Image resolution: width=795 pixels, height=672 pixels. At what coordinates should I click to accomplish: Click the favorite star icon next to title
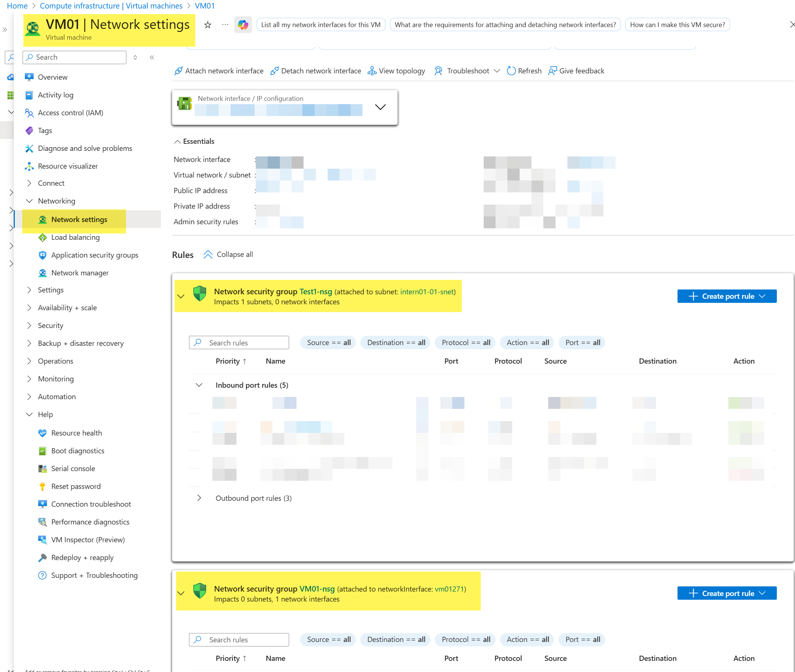[208, 25]
